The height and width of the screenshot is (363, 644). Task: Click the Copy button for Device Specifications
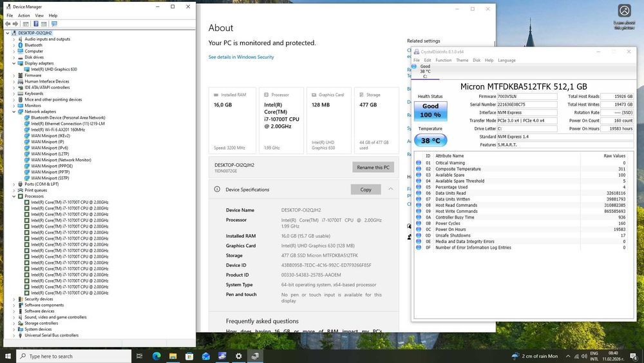click(x=366, y=190)
